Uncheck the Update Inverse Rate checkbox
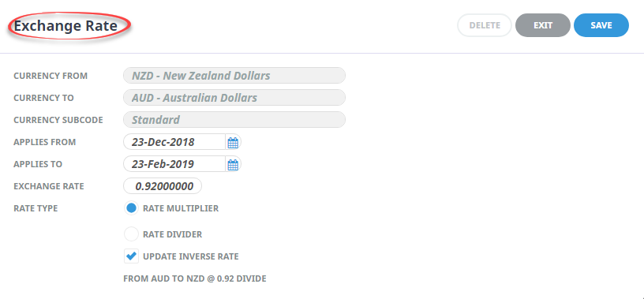This screenshot has height=299, width=644. [131, 256]
